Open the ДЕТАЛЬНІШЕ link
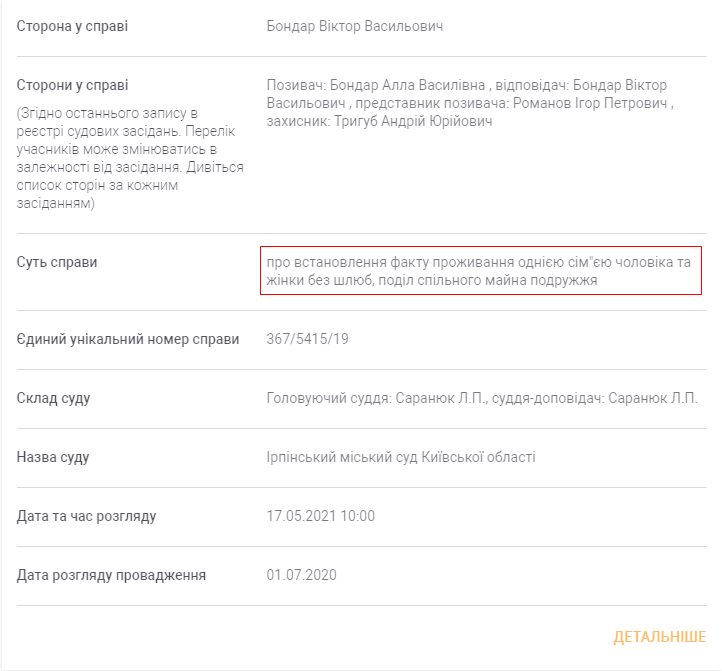Image resolution: width=722 pixels, height=671 pixels. pos(659,637)
